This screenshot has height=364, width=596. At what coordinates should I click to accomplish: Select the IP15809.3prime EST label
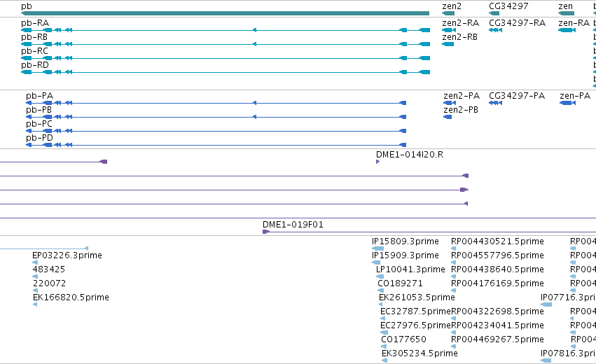(406, 241)
